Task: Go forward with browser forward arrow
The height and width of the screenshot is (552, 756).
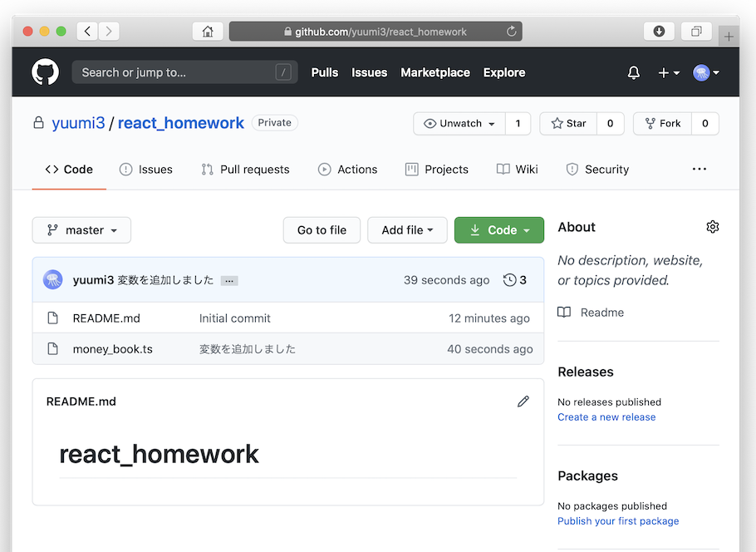Action: coord(109,32)
